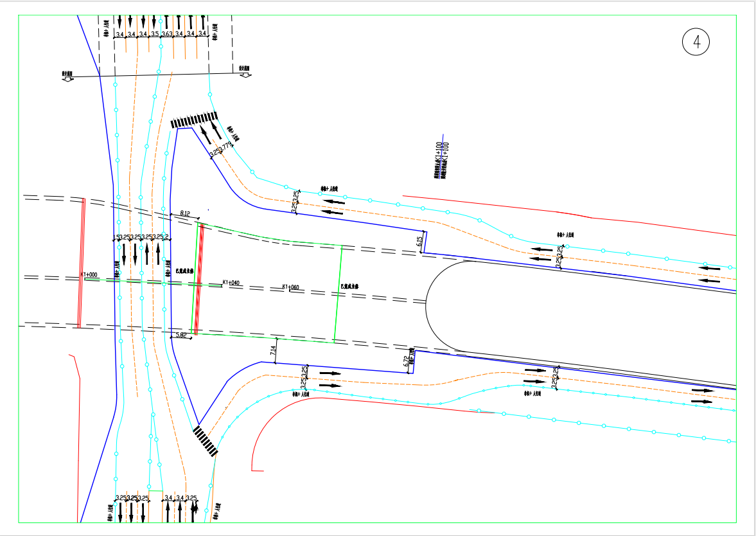
Task: Click the circled number 4 sheet marker
Action: tap(696, 42)
